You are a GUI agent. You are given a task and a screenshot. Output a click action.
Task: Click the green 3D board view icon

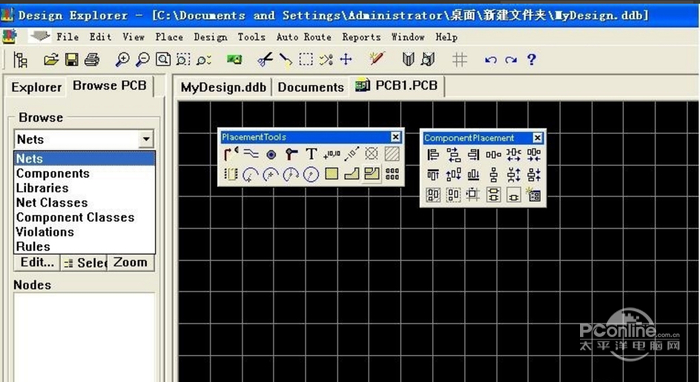(234, 59)
